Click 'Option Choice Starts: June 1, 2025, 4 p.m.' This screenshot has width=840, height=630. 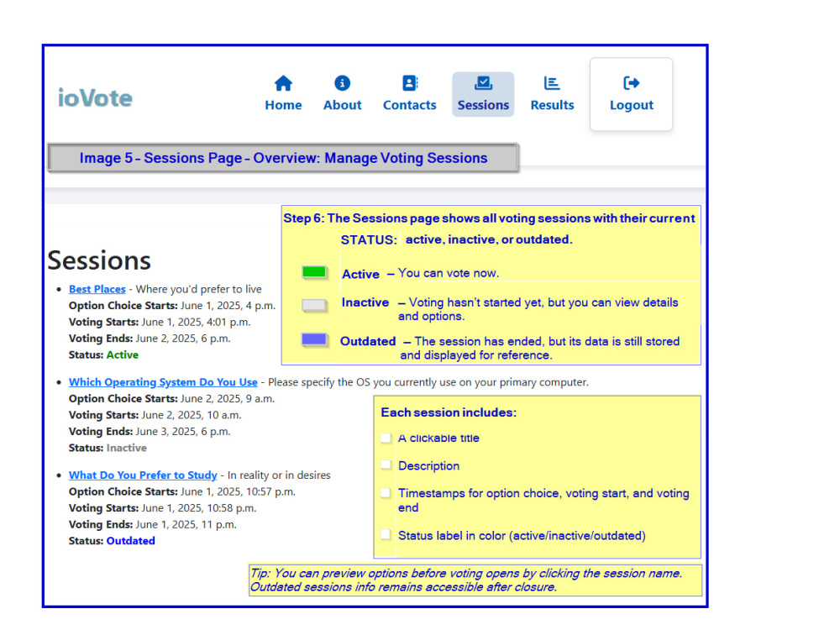pyautogui.click(x=172, y=306)
